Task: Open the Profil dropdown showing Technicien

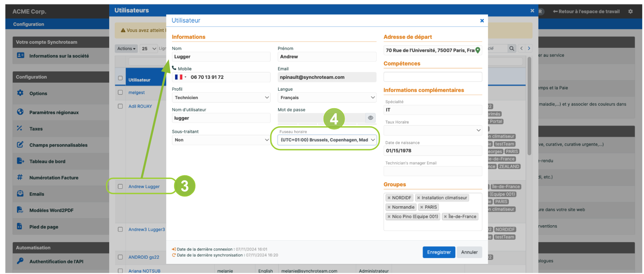Action: pos(221,98)
